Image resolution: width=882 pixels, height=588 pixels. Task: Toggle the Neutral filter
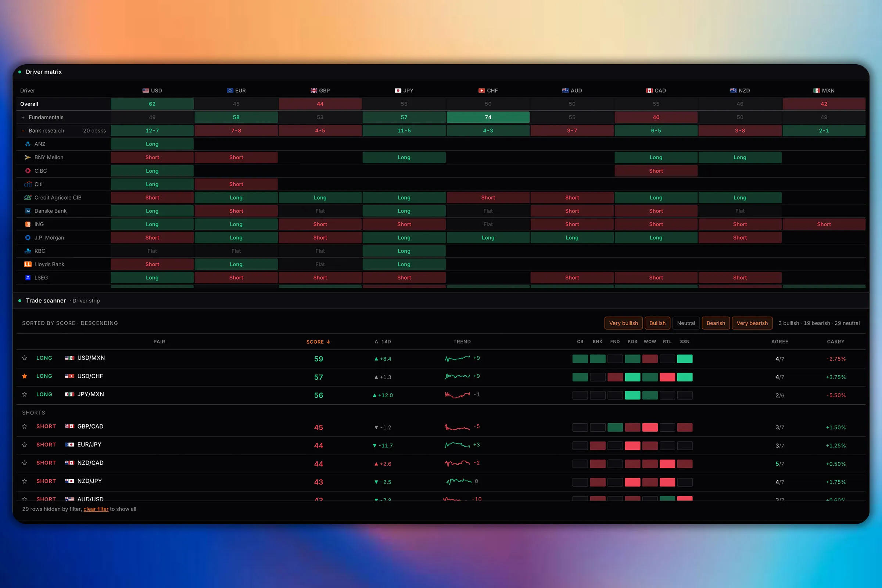686,323
